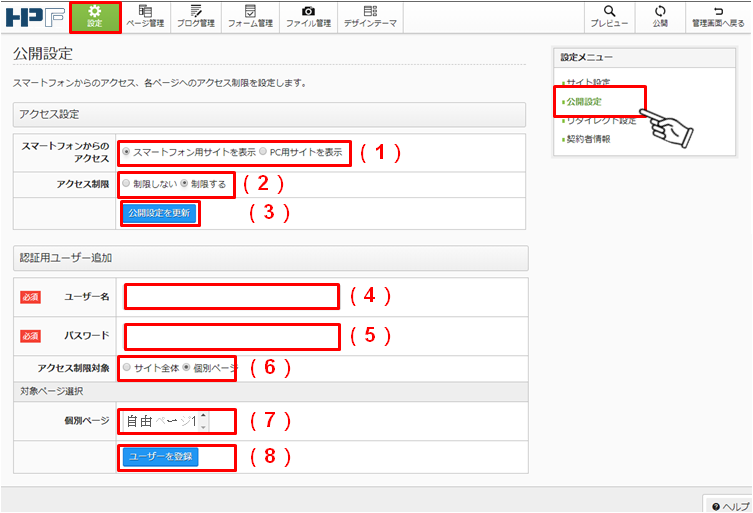
Task: Select スマートフォン用サイトを表示 radio option
Action: 126,152
